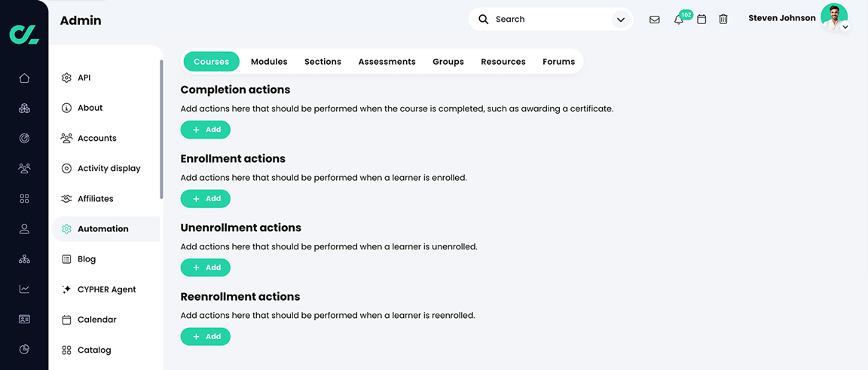Click the people icon beside Accounts
The width and height of the screenshot is (868, 370).
tap(66, 138)
